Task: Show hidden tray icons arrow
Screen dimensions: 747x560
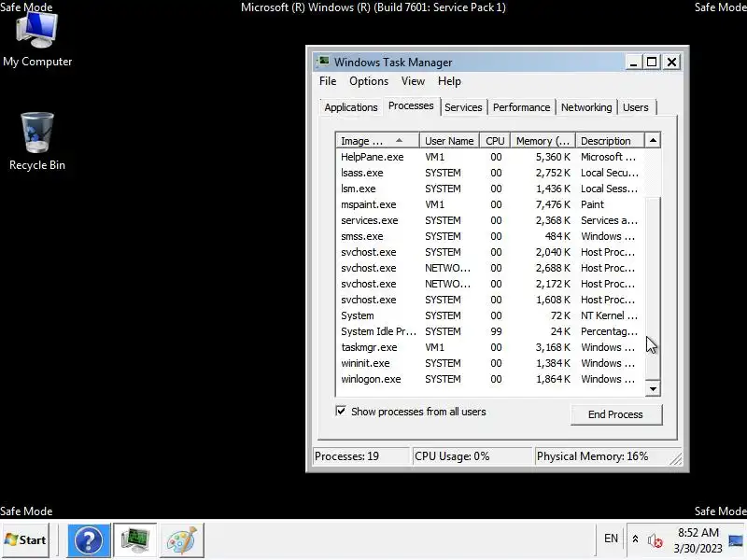Action: 635,539
